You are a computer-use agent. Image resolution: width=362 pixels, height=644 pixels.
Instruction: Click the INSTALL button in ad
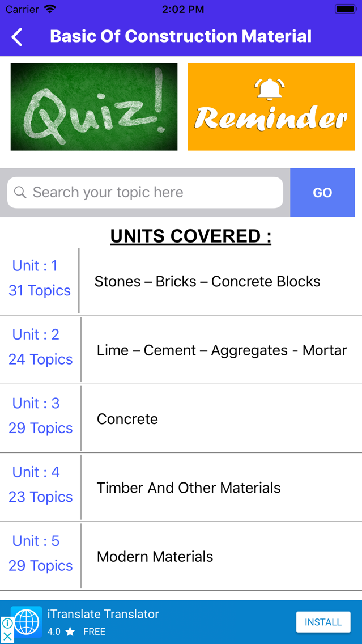coord(323,622)
